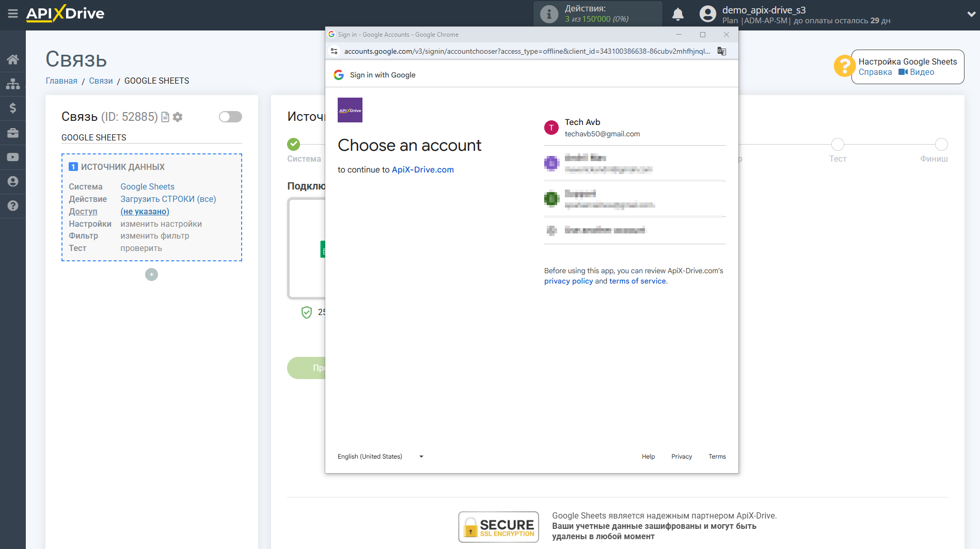
Task: Open payments using the dollar sidebar icon
Action: point(13,108)
